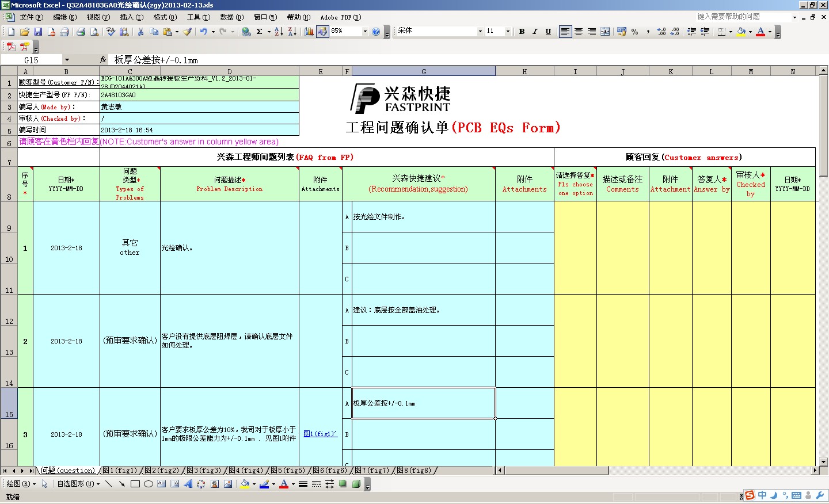The height and width of the screenshot is (504, 829).
Task: Select the Arrow drawing tool
Action: [x=121, y=484]
